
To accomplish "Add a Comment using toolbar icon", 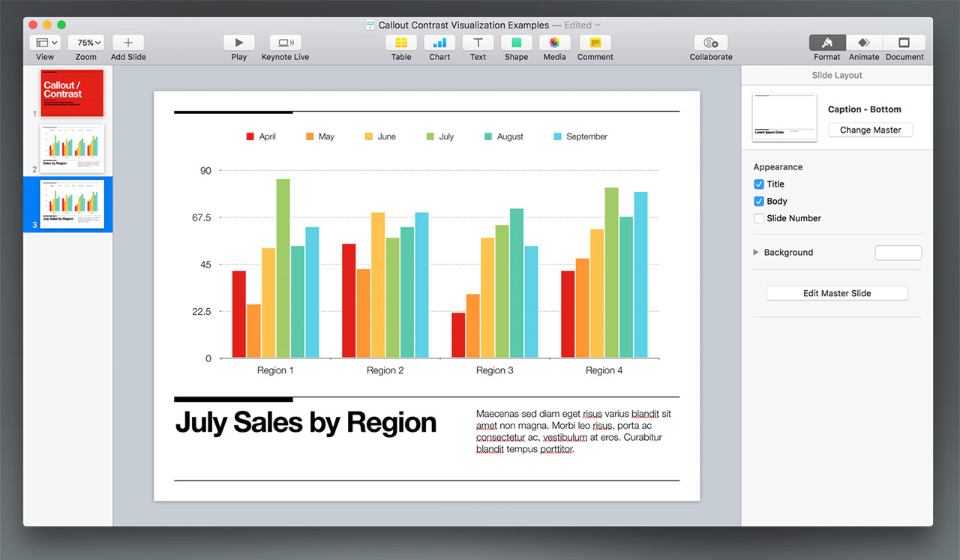I will 595,43.
